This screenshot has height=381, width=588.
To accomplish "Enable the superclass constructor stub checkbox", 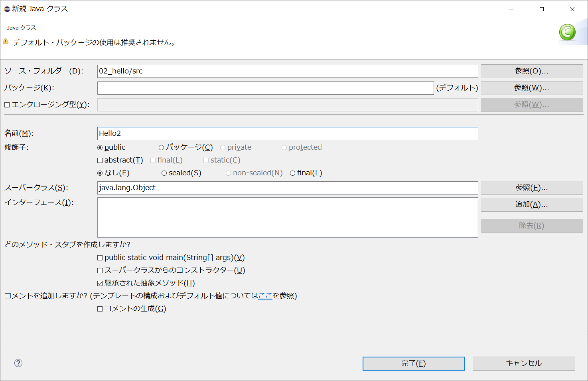I will coord(100,270).
